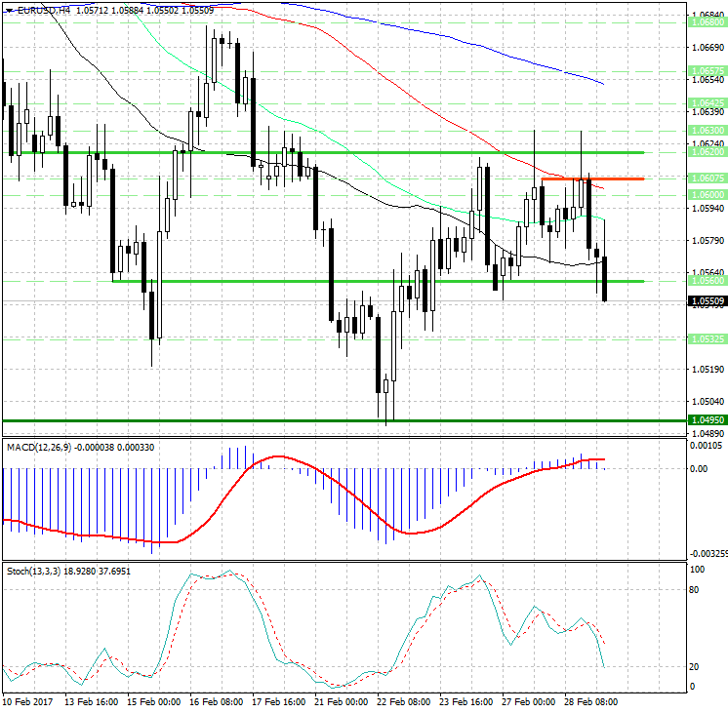Click the 1.05940 price axis value

click(x=708, y=209)
